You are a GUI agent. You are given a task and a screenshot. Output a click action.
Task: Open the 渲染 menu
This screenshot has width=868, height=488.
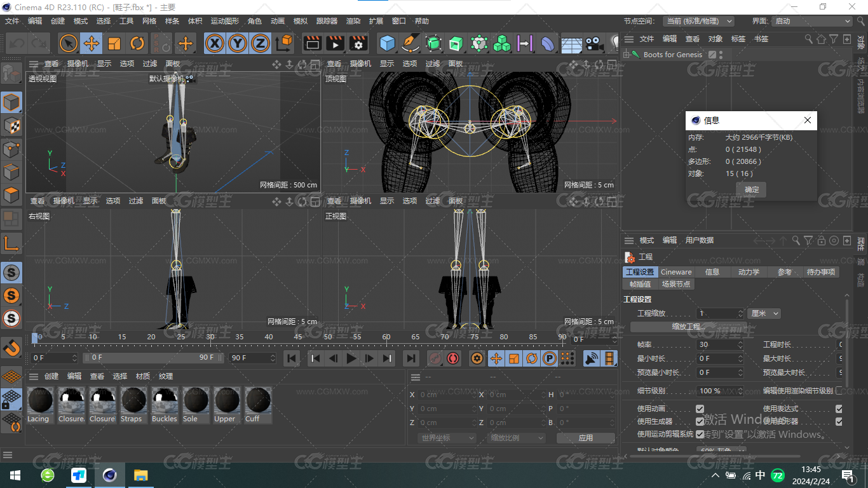tap(353, 21)
